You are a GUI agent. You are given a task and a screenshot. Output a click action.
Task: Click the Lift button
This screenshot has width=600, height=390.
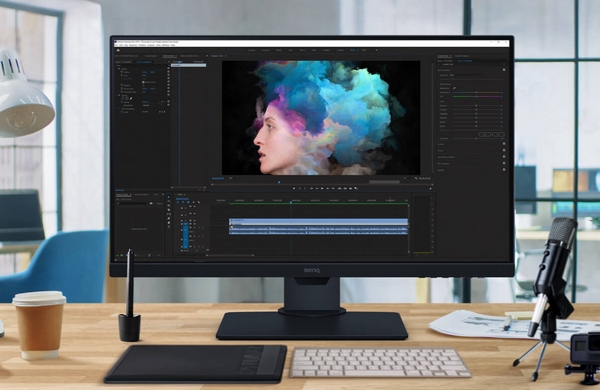(x=339, y=188)
